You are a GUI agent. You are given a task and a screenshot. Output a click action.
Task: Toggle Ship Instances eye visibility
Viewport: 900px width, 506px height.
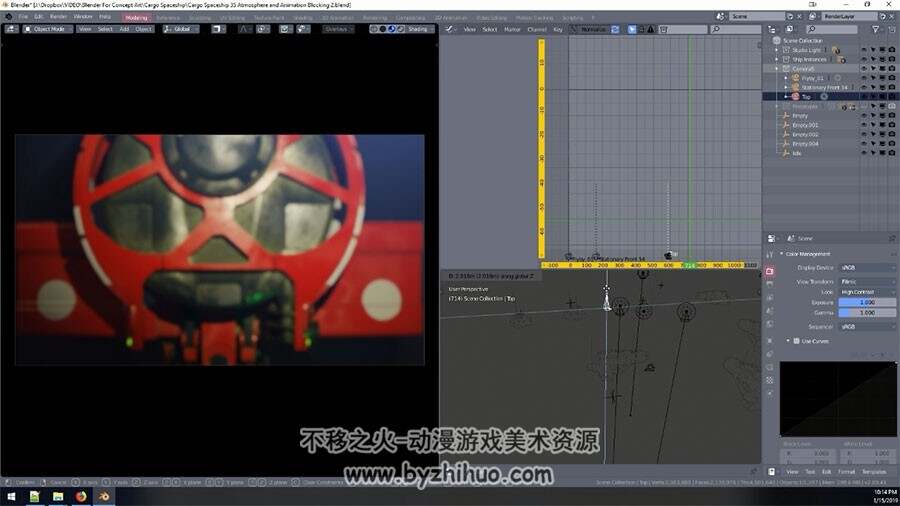(x=864, y=59)
